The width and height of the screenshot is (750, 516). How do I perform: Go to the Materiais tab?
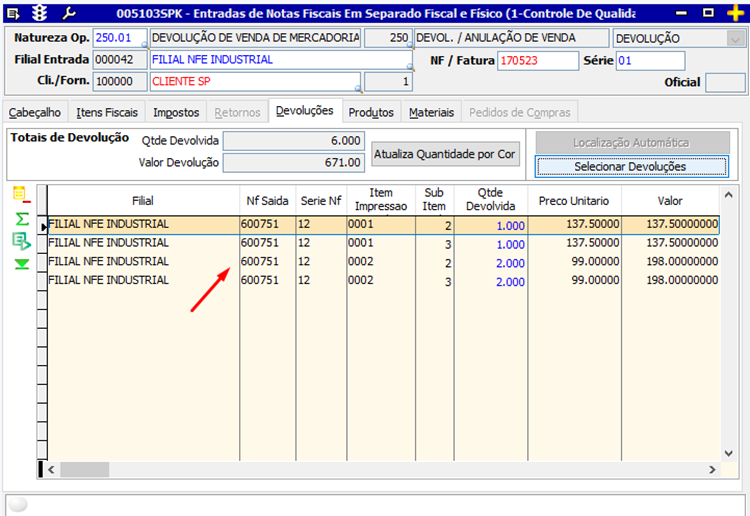(431, 113)
